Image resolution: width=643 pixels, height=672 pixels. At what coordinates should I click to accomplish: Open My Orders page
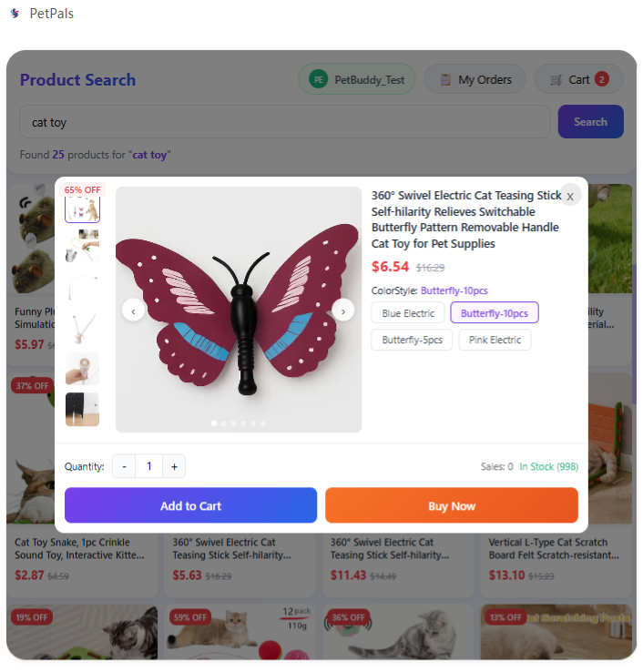(475, 80)
